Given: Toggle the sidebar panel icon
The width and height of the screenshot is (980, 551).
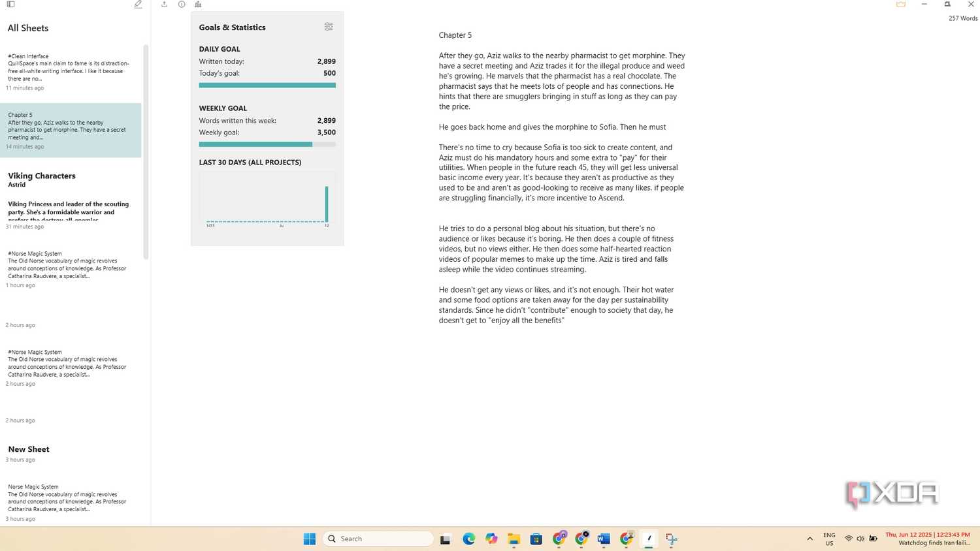Looking at the screenshot, I should click(x=10, y=5).
